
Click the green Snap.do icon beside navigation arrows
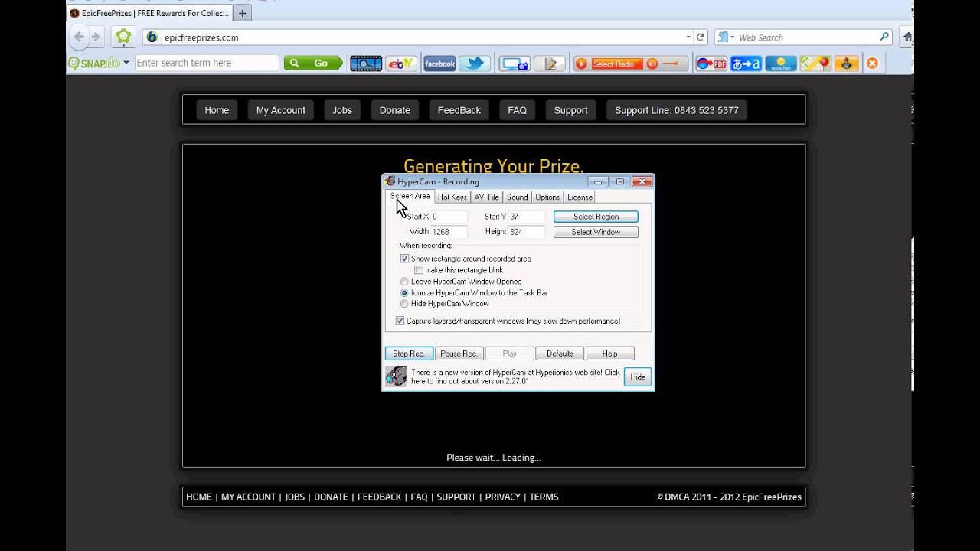coord(123,37)
